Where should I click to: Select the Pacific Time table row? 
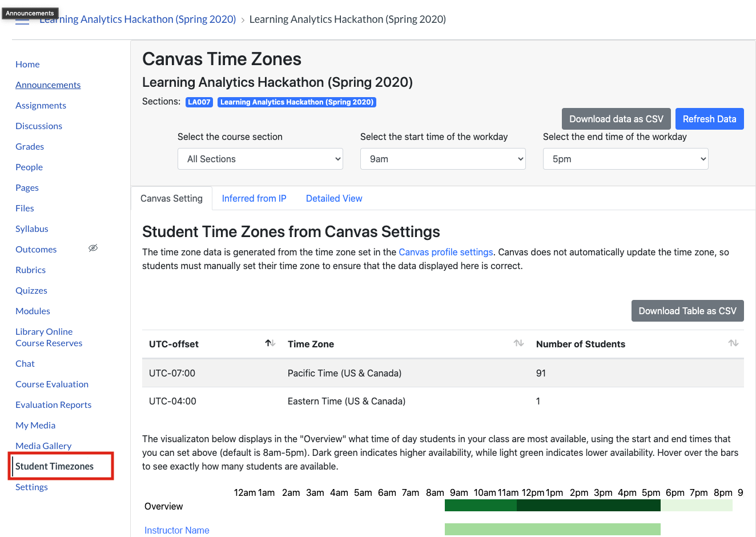[443, 373]
